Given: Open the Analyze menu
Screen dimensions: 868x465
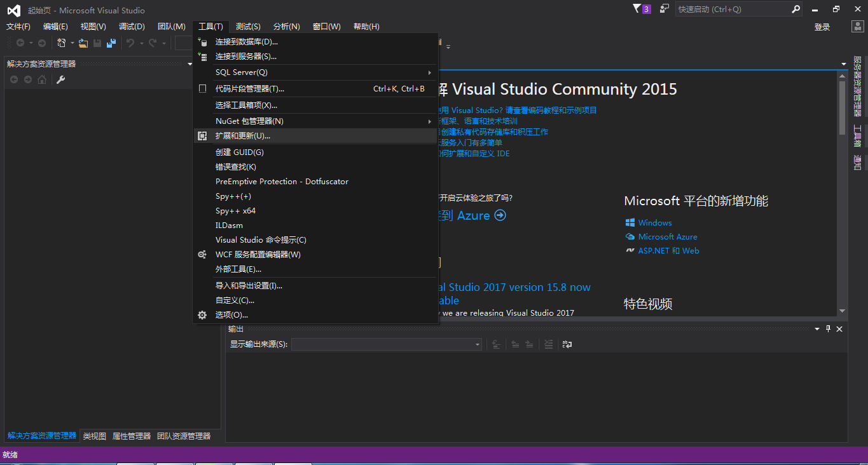Looking at the screenshot, I should (286, 27).
